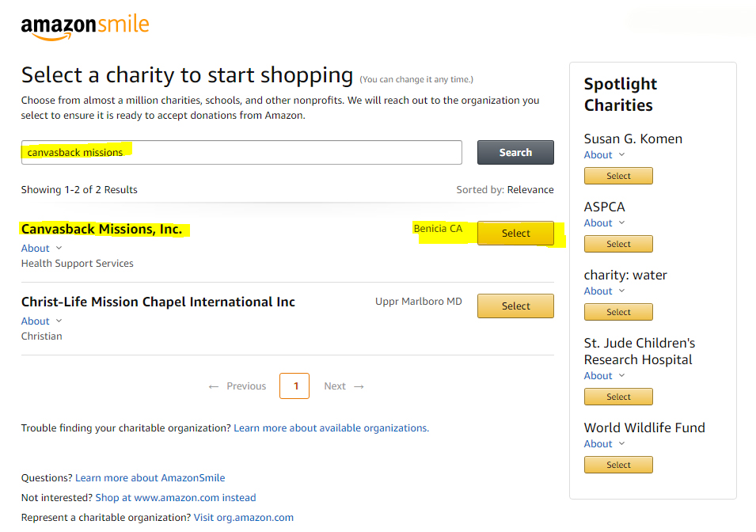The image size is (756, 532).
Task: Go to page 1 of results
Action: [294, 386]
